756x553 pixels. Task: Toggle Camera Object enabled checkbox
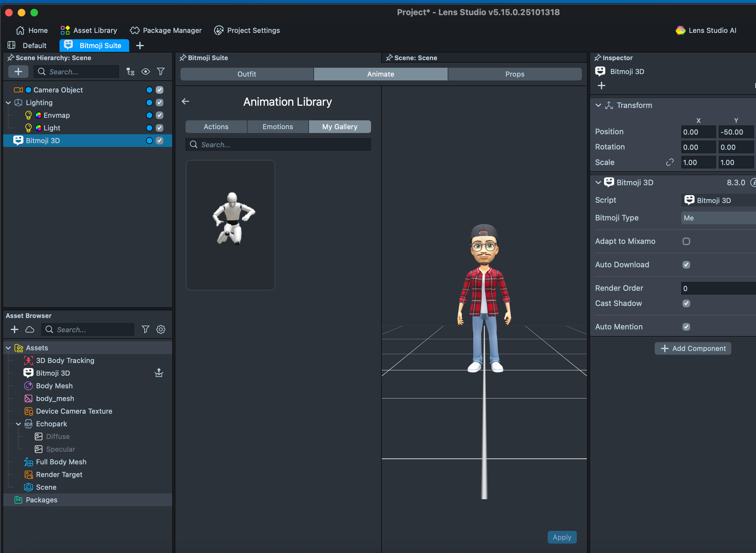(x=160, y=90)
